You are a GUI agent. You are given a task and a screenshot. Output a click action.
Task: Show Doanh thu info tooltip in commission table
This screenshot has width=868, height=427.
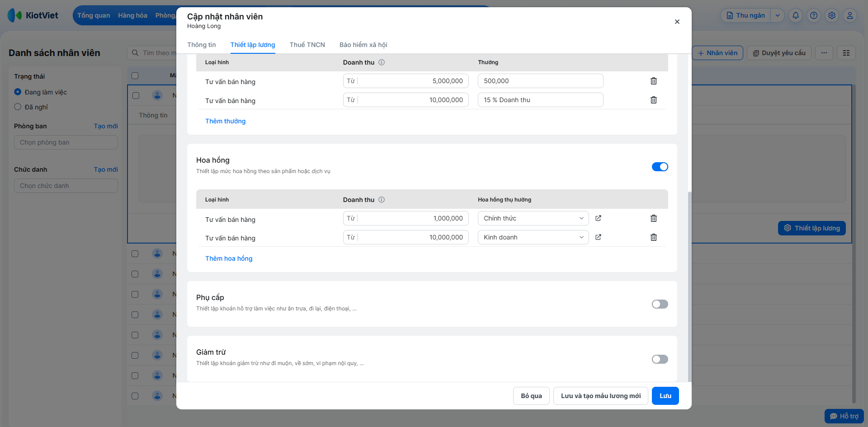click(x=382, y=200)
